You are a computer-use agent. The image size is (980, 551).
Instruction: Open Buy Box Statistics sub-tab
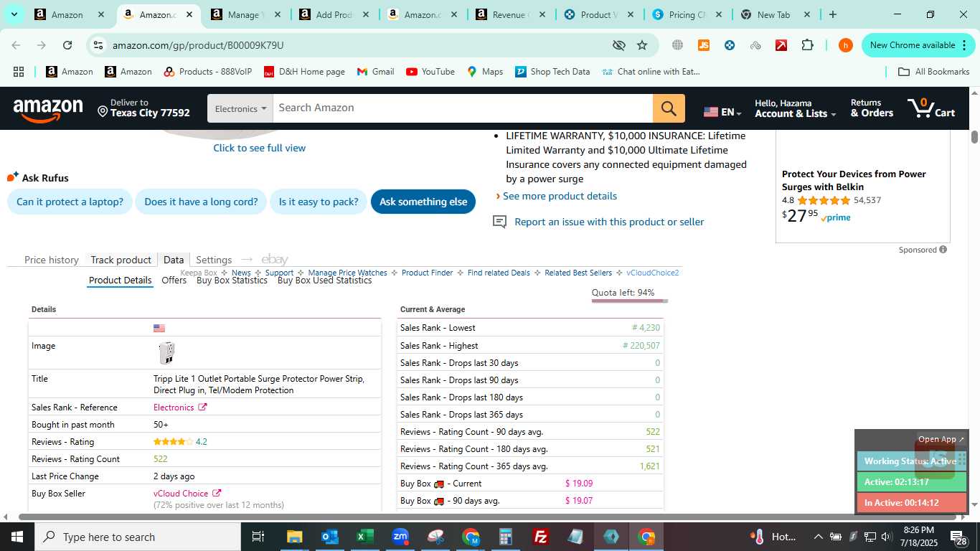pyautogui.click(x=232, y=281)
